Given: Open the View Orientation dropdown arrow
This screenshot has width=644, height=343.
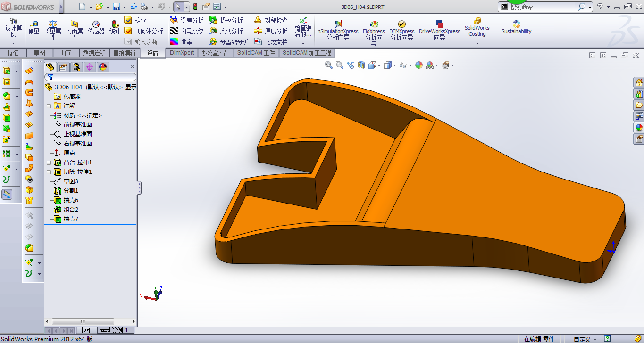Looking at the screenshot, I should (x=380, y=66).
